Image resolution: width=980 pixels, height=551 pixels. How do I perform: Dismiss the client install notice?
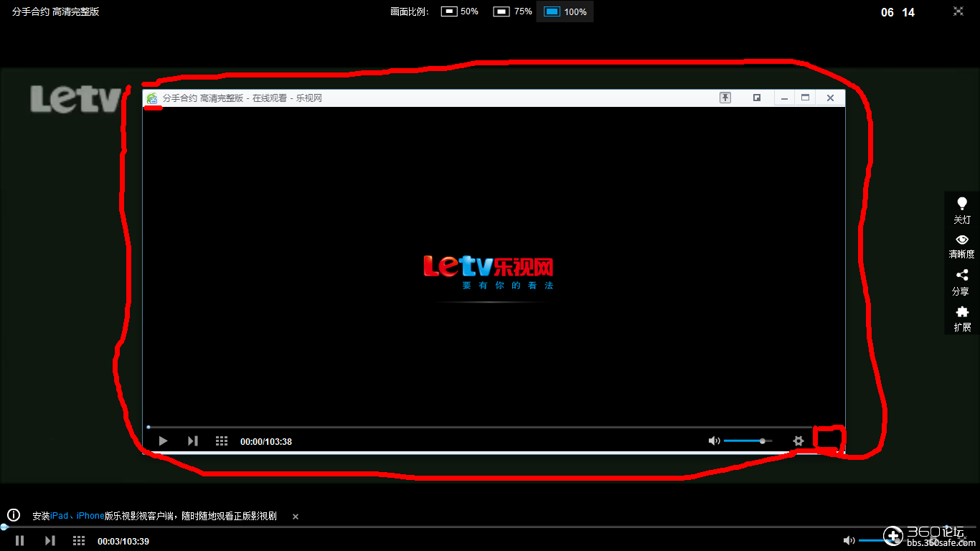[x=296, y=517]
